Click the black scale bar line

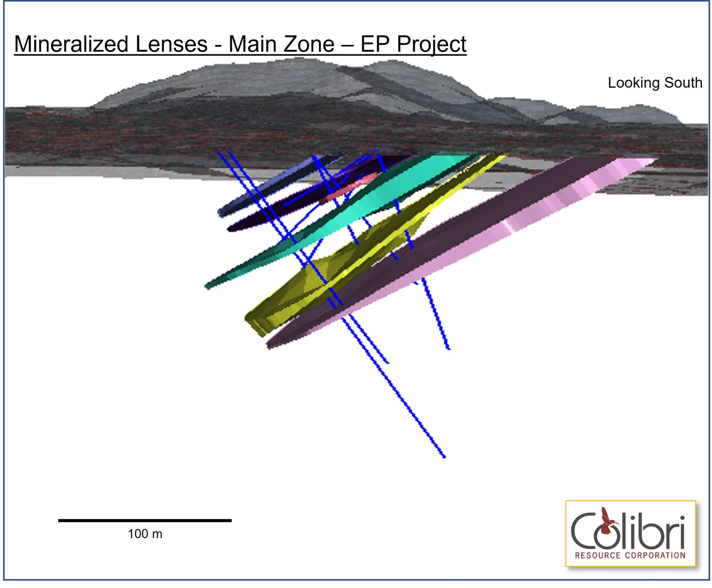[145, 521]
